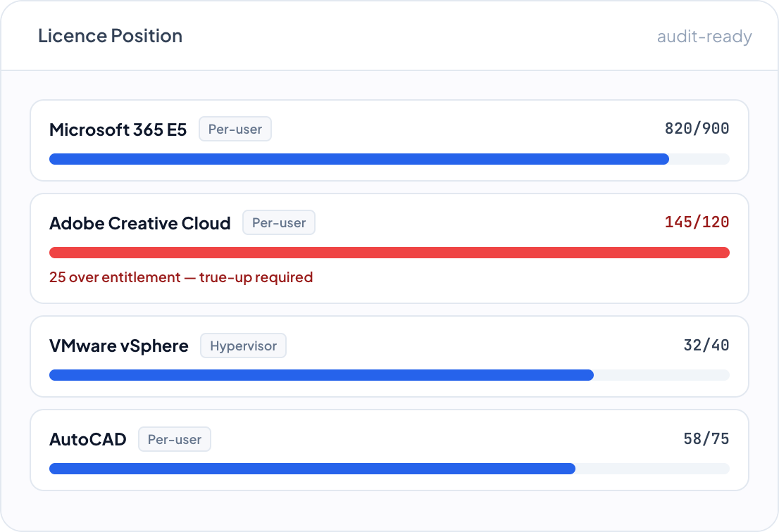
Task: Select the Microsoft 365 E5 title
Action: pyautogui.click(x=118, y=129)
